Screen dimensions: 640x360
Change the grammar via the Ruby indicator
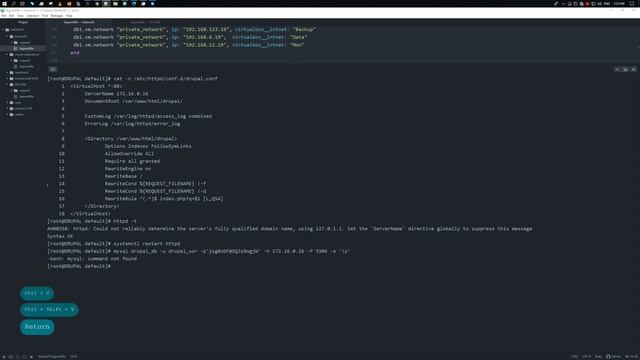[x=599, y=356]
